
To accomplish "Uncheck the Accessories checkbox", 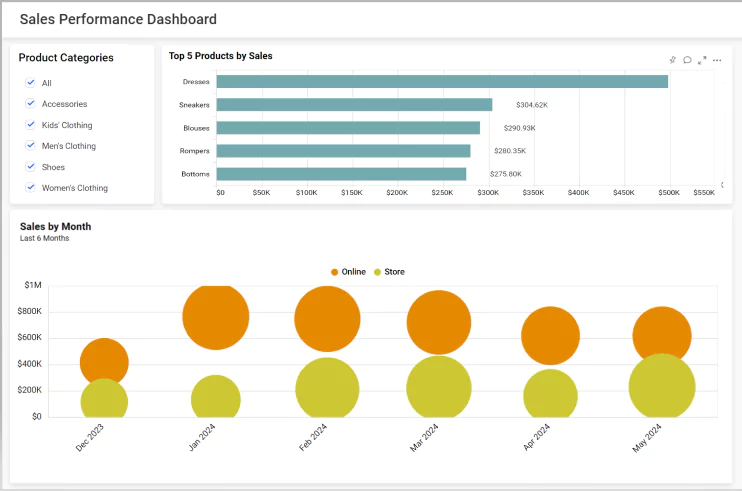I will click(31, 104).
